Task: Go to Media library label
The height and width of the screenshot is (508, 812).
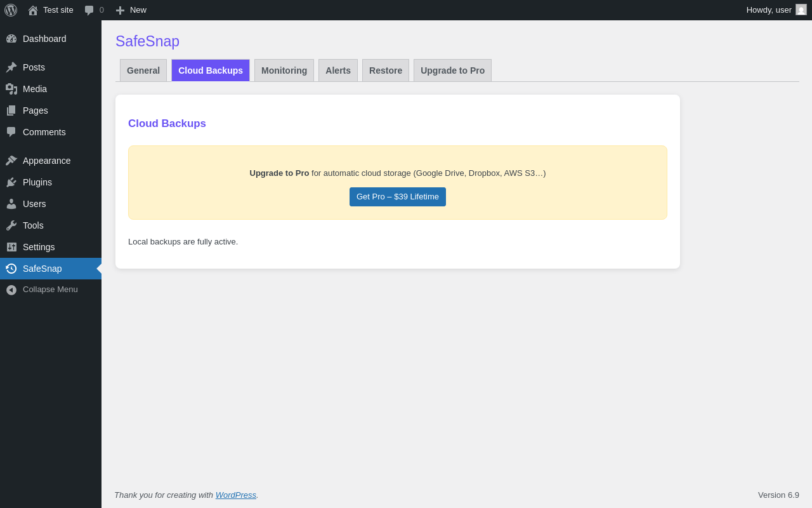Action: pyautogui.click(x=35, y=89)
